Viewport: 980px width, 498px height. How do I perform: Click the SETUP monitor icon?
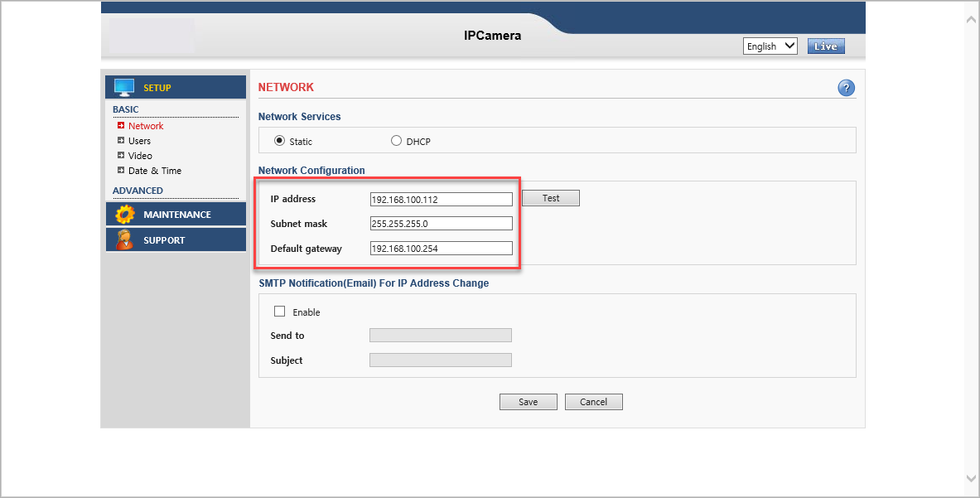point(123,88)
